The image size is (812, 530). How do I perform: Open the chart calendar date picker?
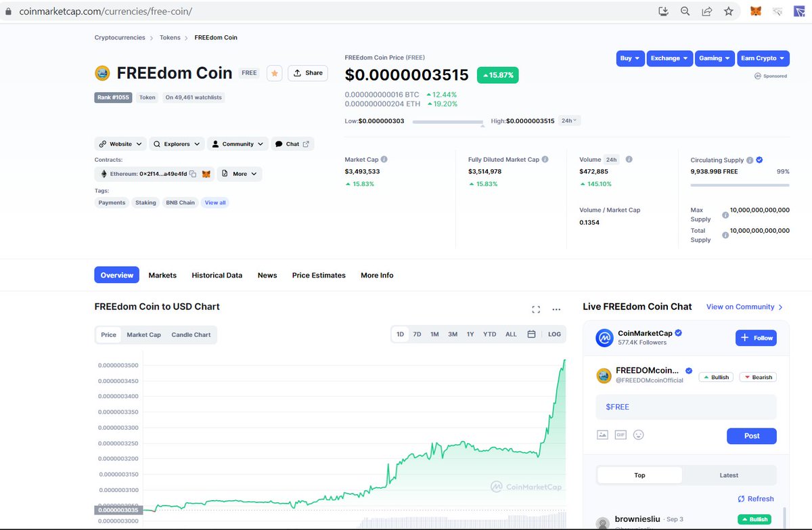coord(532,334)
